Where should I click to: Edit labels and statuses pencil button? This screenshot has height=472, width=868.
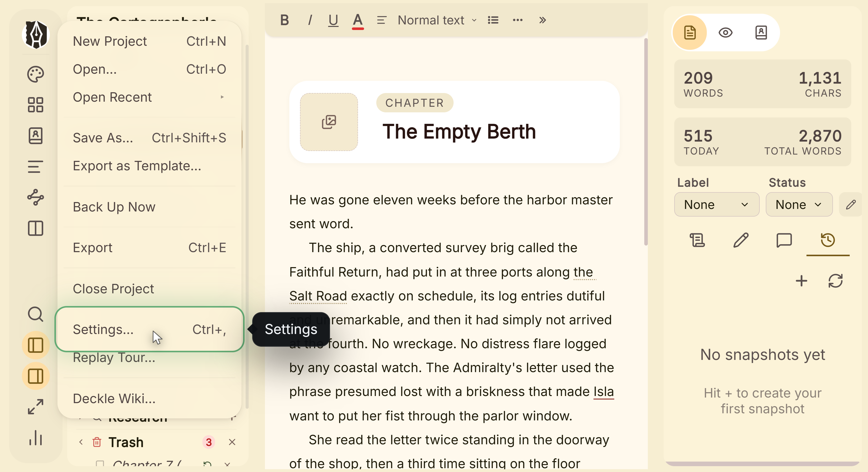(x=851, y=205)
